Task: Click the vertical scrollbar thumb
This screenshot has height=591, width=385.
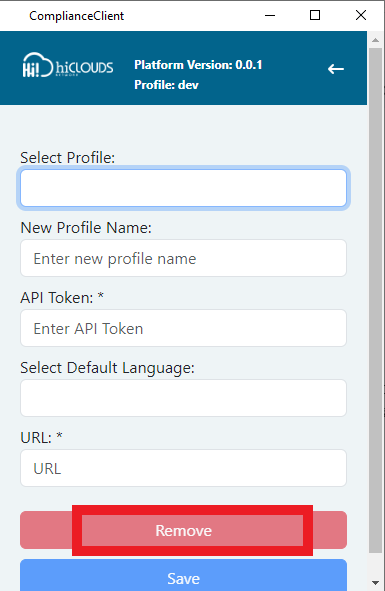Action: point(375,300)
